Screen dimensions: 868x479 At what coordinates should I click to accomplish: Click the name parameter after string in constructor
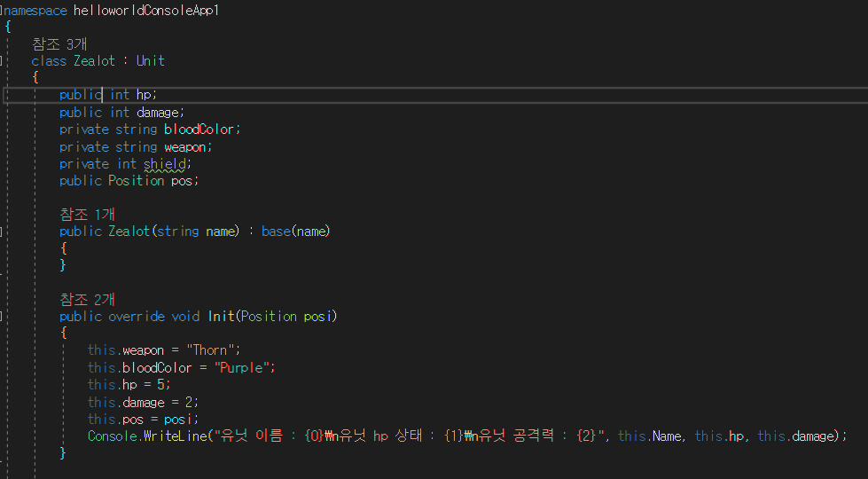pos(220,232)
